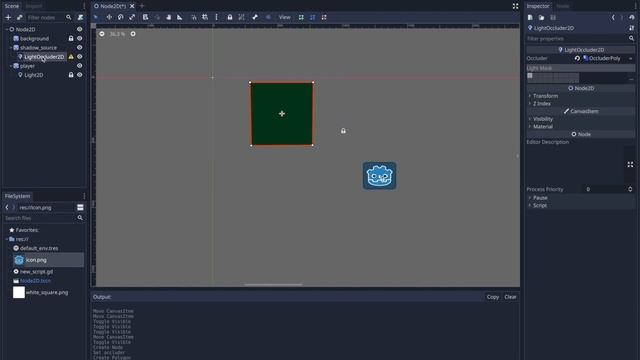640x360 pixels.
Task: Toggle FileSystem split view mode
Action: coord(80,207)
